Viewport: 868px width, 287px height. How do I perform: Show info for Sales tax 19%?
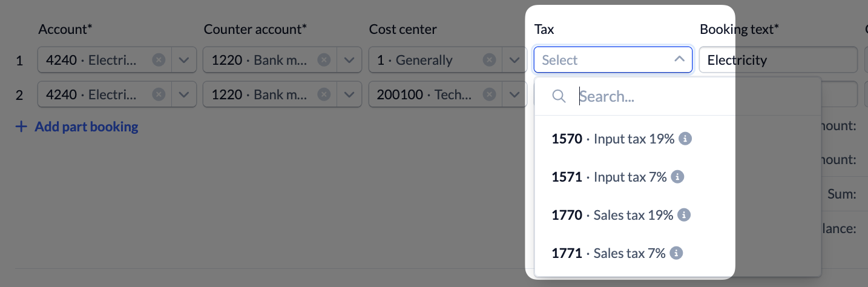pos(684,215)
